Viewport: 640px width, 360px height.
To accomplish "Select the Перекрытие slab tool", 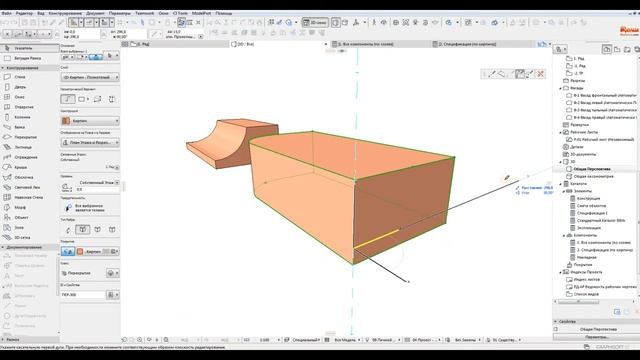I will point(29,137).
